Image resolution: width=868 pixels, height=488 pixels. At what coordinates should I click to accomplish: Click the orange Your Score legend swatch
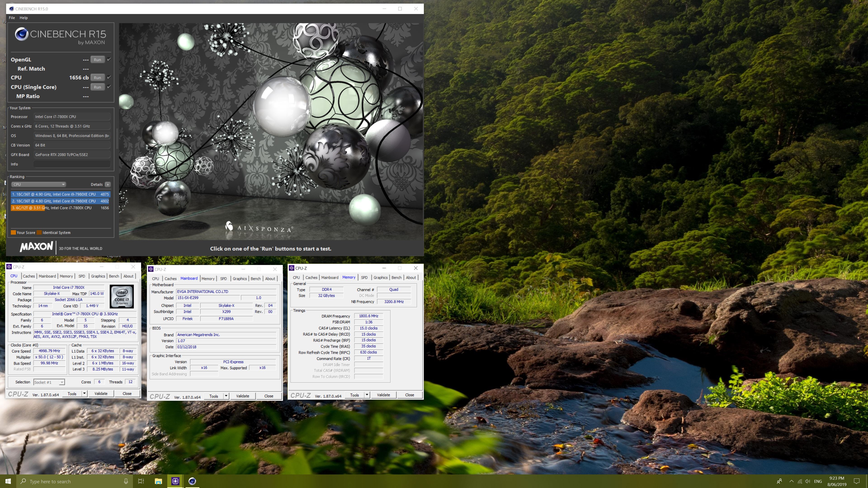tap(14, 232)
